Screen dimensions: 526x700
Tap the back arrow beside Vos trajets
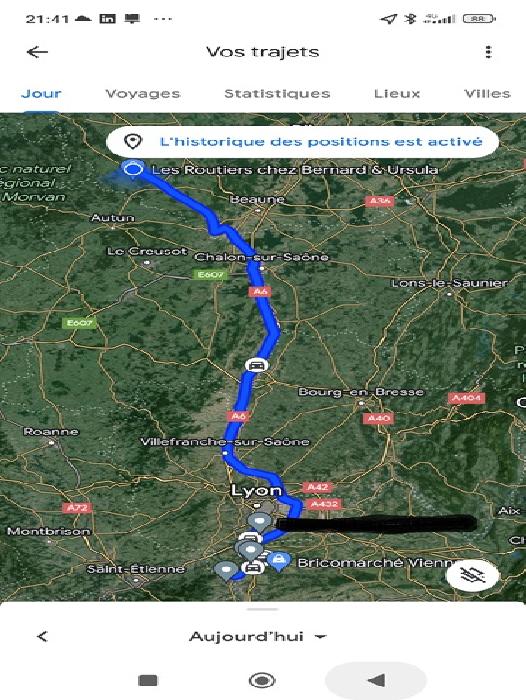37,52
